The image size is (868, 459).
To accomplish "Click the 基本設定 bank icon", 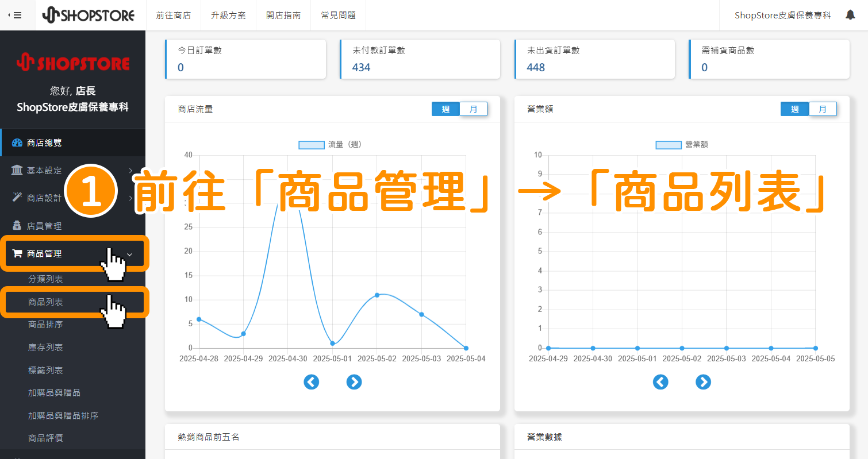I will click(x=17, y=171).
